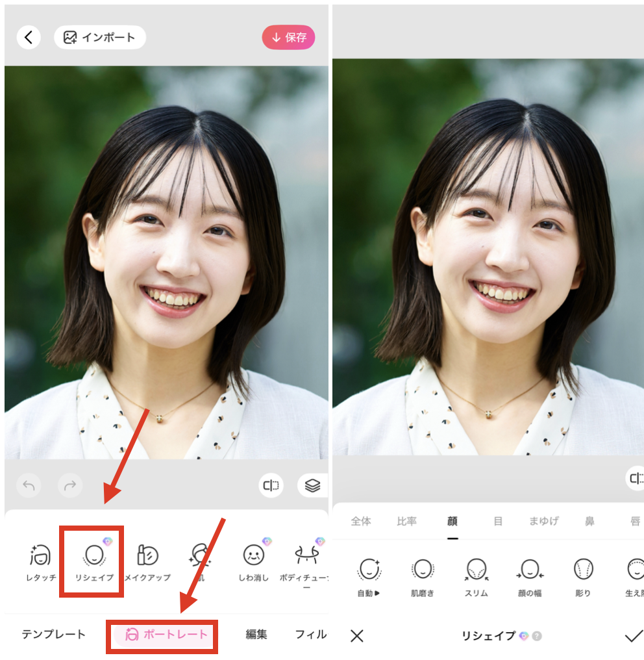
Task: Switch to the 目 eyes tab
Action: click(499, 520)
